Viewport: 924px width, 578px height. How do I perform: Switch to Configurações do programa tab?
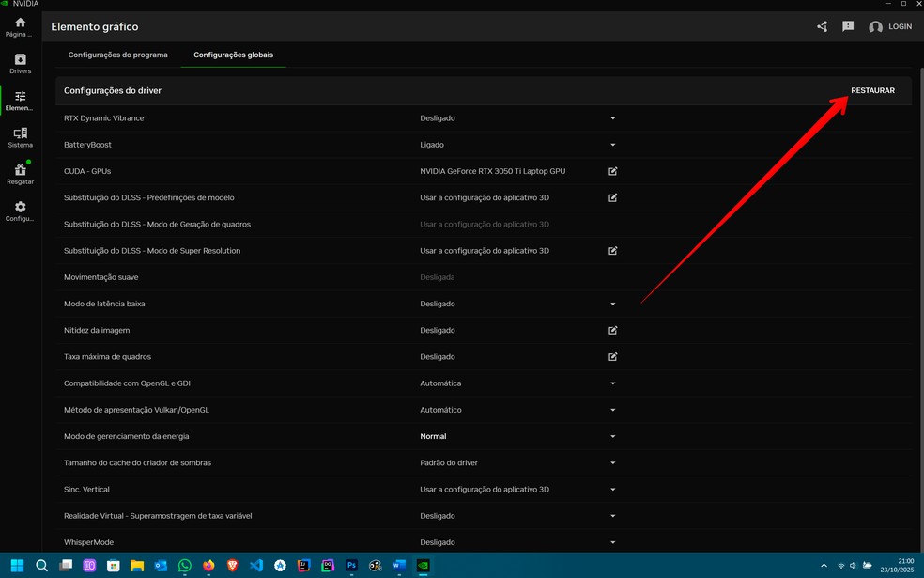[x=117, y=55]
